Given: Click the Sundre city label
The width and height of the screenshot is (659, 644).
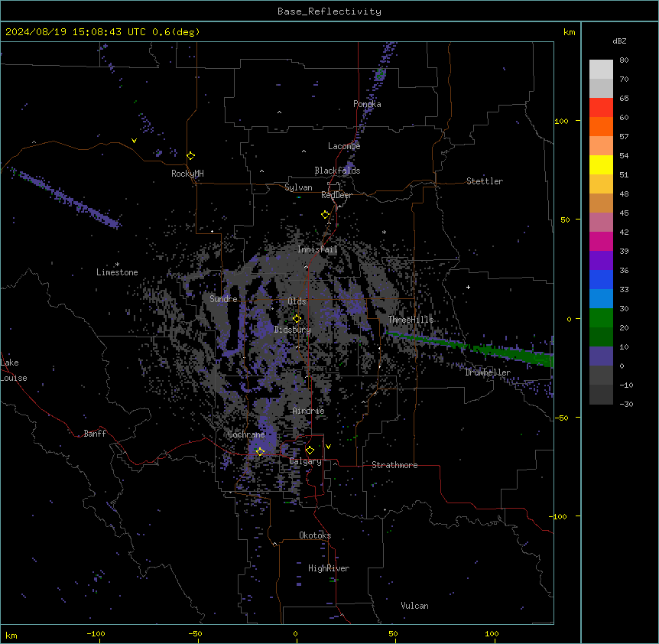Looking at the screenshot, I should click(223, 299).
